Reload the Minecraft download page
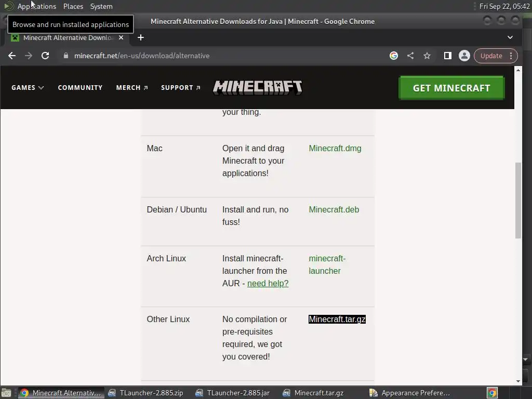532x399 pixels. tap(45, 56)
